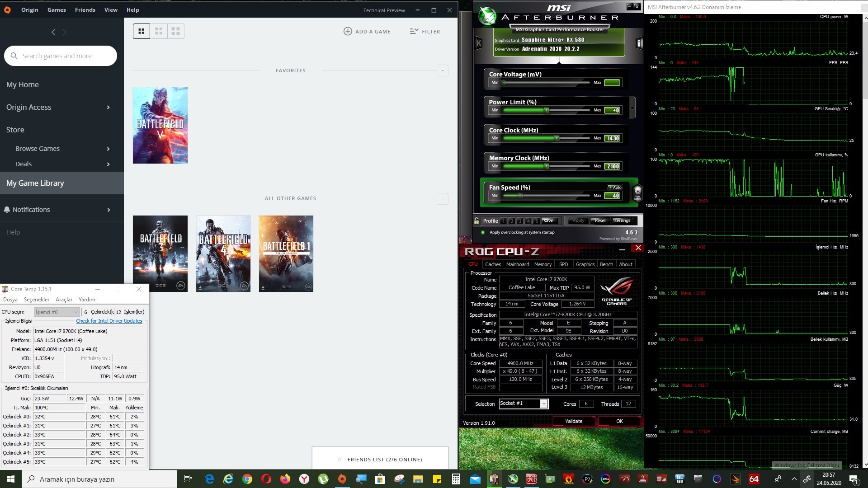
Task: Switch to the Graphics tab in CPU-Z
Action: pyautogui.click(x=585, y=264)
